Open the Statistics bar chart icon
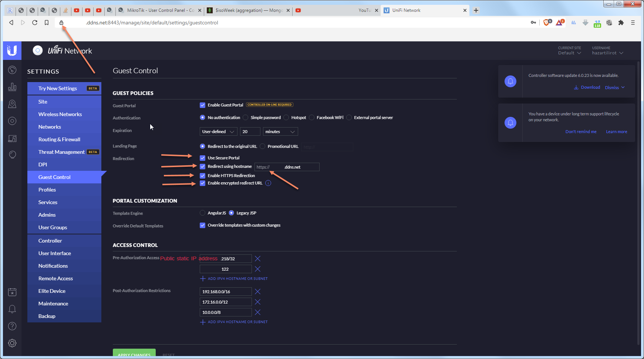The width and height of the screenshot is (644, 359). [12, 87]
